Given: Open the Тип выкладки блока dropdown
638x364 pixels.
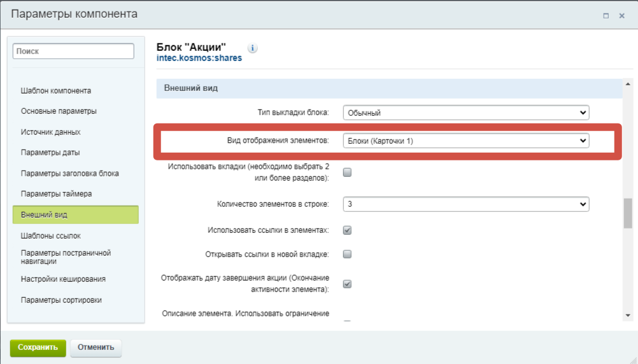Looking at the screenshot, I should [x=466, y=113].
